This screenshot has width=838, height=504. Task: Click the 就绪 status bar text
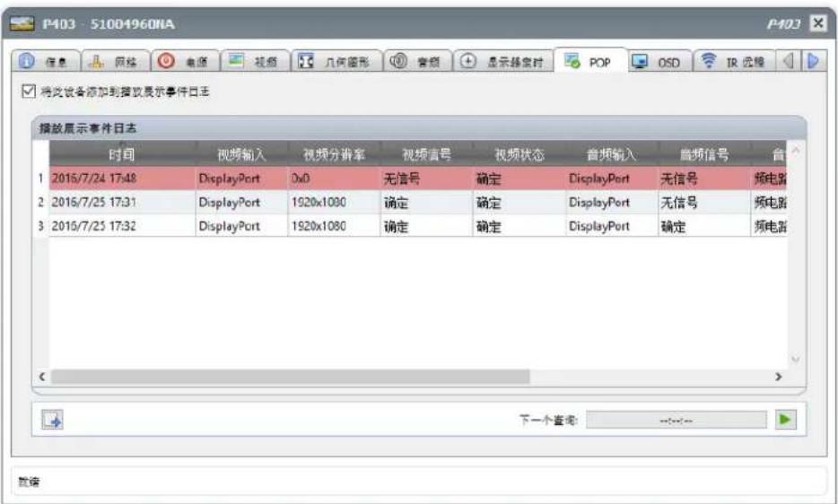(29, 482)
